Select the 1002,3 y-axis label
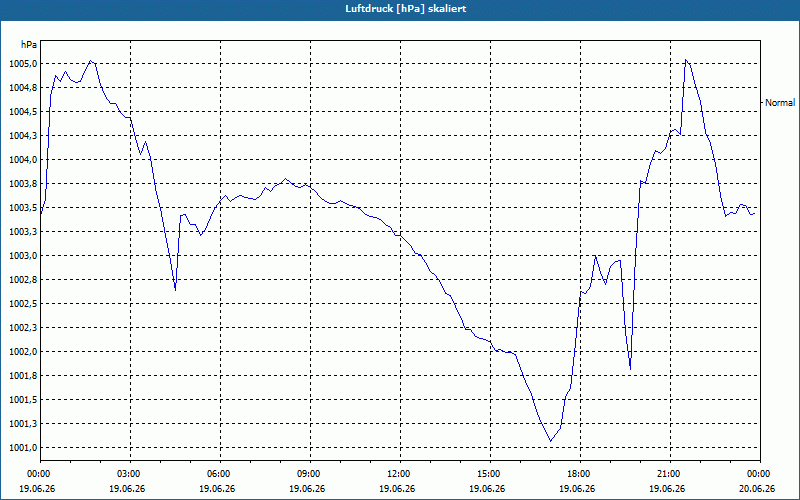800x500 pixels. point(23,328)
